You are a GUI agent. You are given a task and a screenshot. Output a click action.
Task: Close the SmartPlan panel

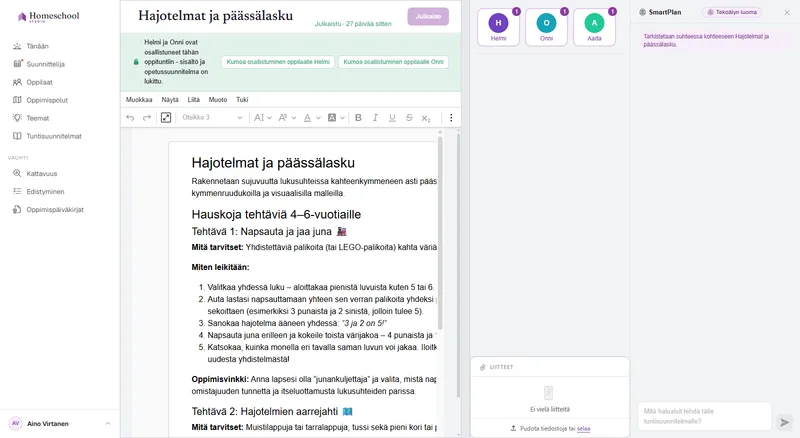click(x=787, y=12)
